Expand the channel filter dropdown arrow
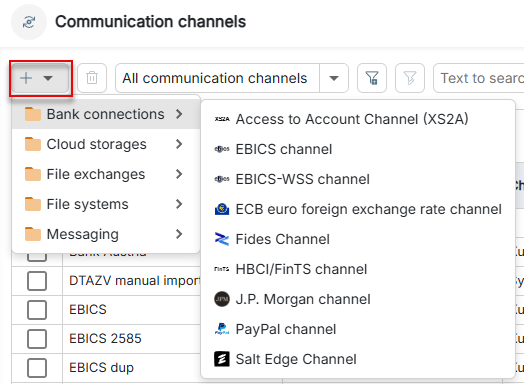The width and height of the screenshot is (524, 384). (x=334, y=78)
